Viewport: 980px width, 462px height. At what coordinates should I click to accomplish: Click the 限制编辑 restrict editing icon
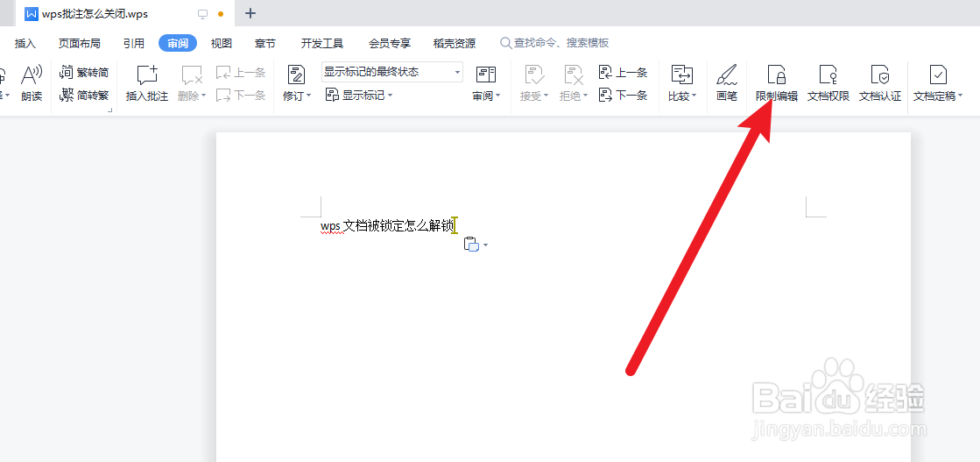[x=776, y=75]
